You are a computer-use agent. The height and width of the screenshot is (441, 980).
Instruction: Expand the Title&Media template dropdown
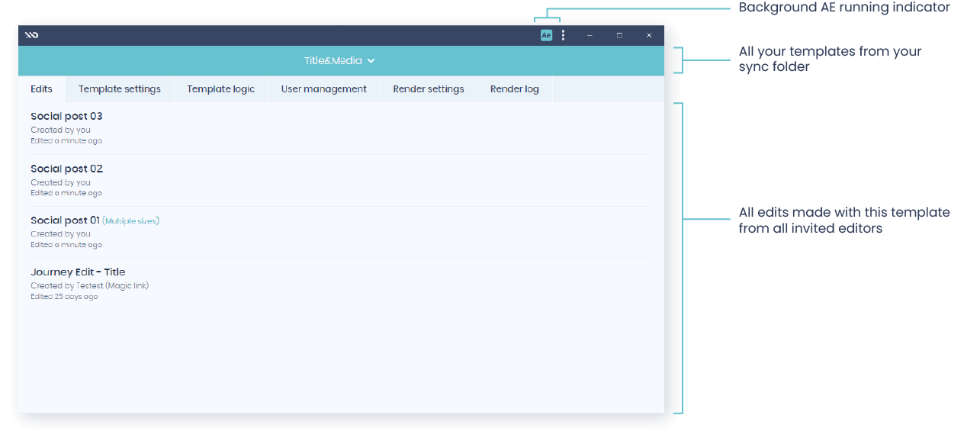pos(339,60)
